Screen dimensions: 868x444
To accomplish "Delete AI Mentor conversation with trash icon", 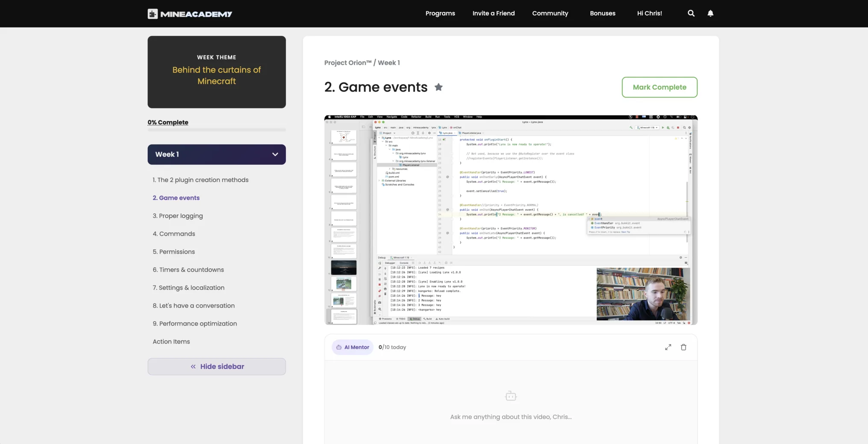I will 683,347.
